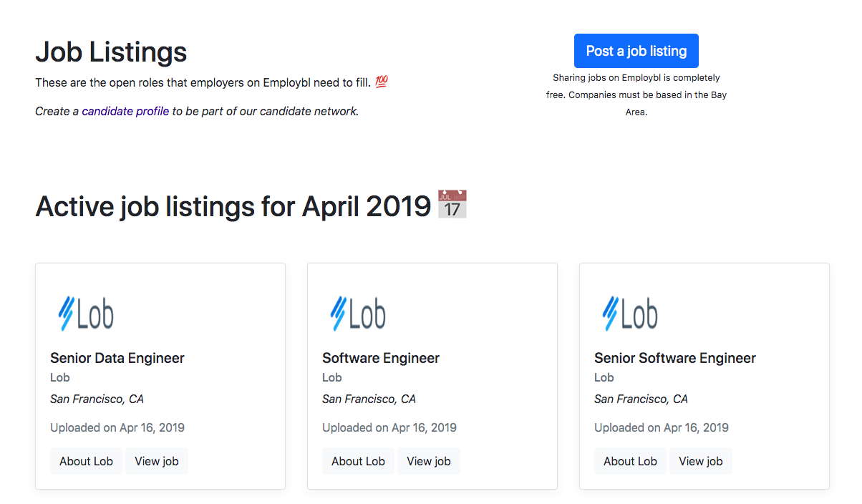
Task: Click About Lob on Senior Data Engineer card
Action: [86, 461]
